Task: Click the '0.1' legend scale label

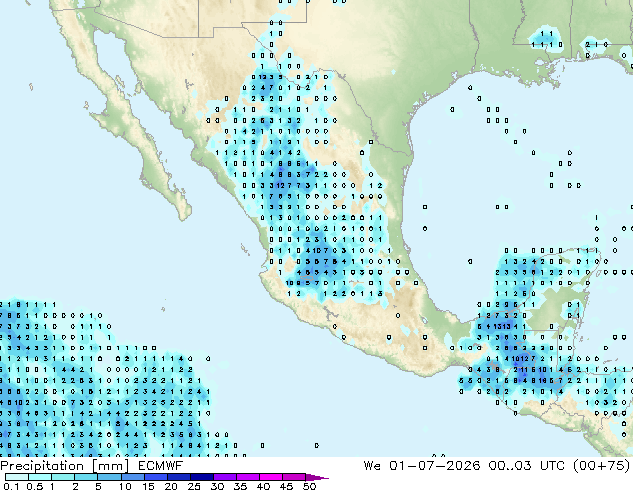Action: tap(11, 486)
